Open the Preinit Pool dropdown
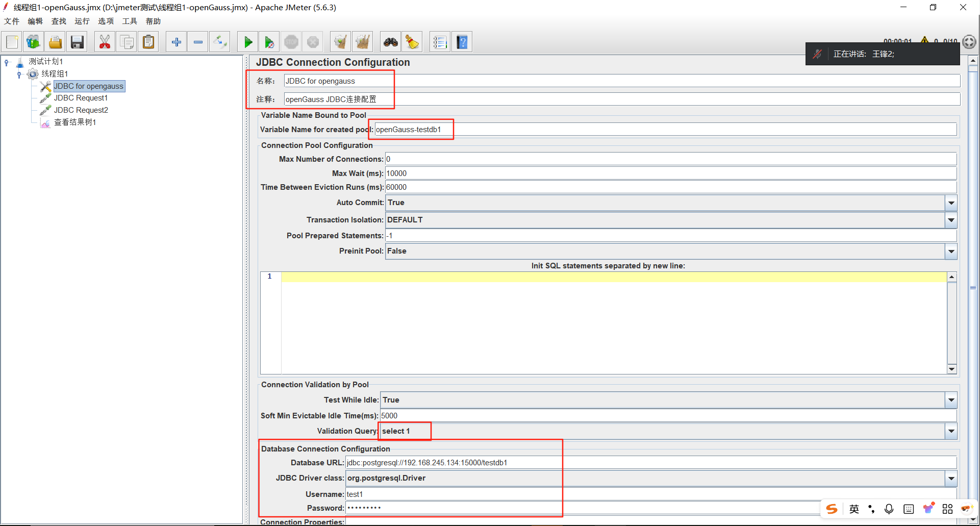 pyautogui.click(x=951, y=251)
